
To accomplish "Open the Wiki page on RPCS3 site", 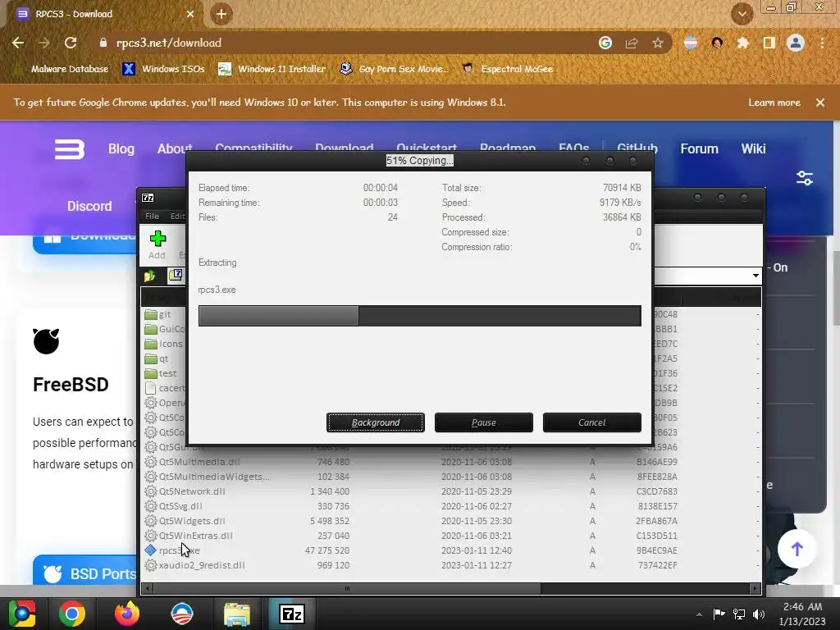I will pyautogui.click(x=753, y=149).
